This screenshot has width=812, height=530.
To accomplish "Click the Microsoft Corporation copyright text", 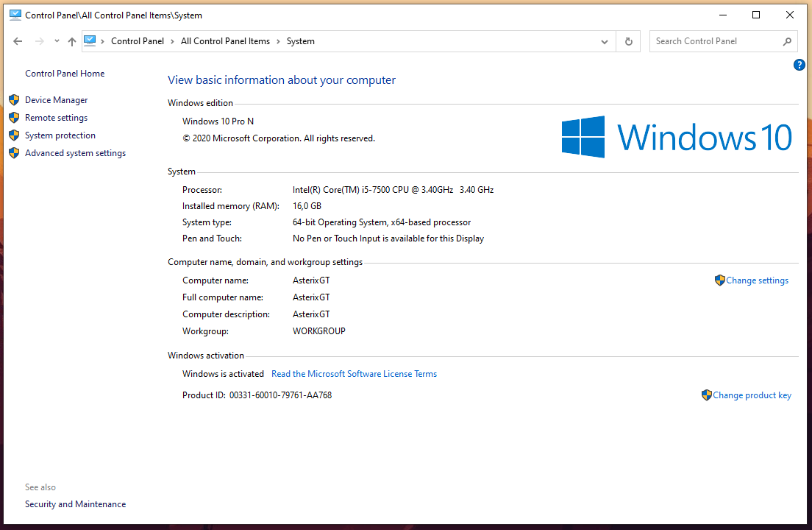I will (x=279, y=138).
